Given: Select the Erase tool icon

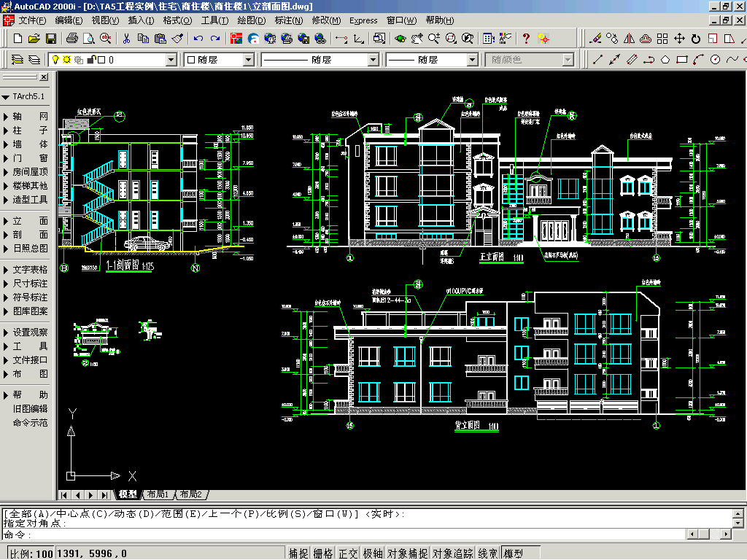Looking at the screenshot, I should tap(595, 39).
